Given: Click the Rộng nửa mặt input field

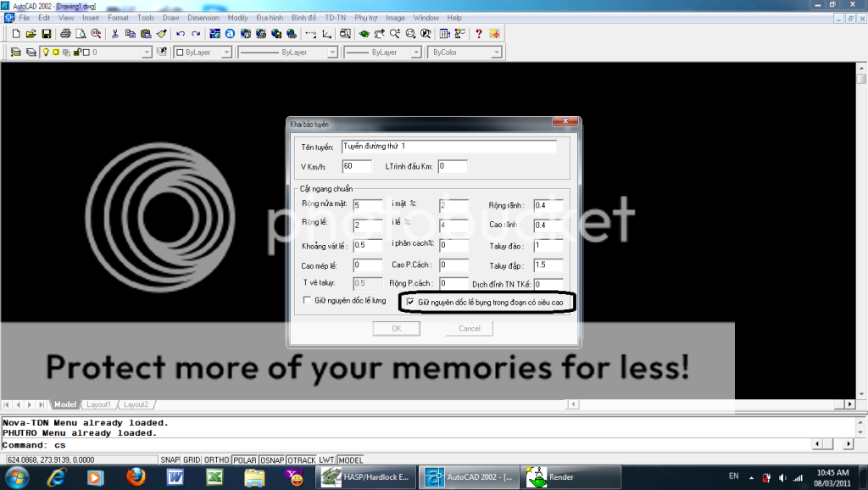Looking at the screenshot, I should (x=368, y=205).
